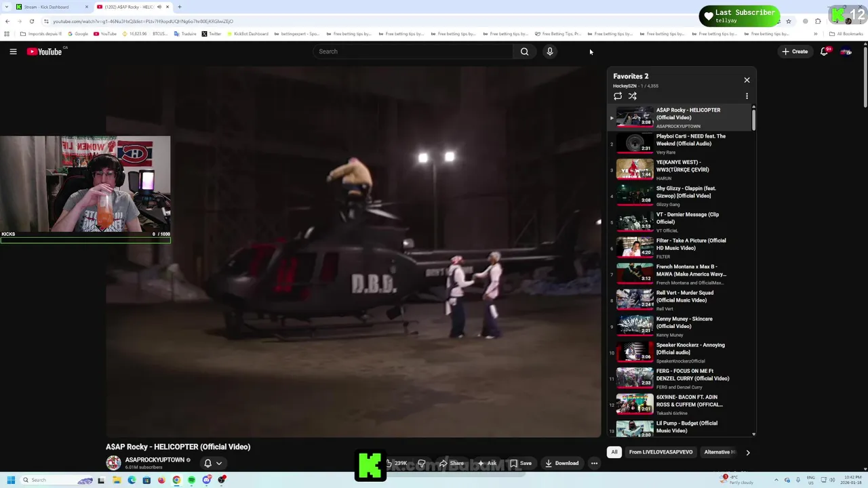Open Spotify from the taskbar

click(191, 480)
